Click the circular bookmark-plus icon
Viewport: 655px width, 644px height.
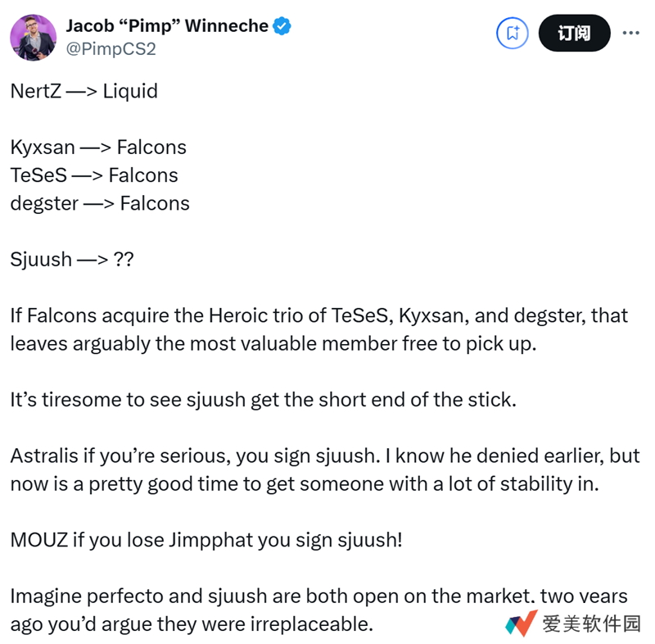coord(513,34)
